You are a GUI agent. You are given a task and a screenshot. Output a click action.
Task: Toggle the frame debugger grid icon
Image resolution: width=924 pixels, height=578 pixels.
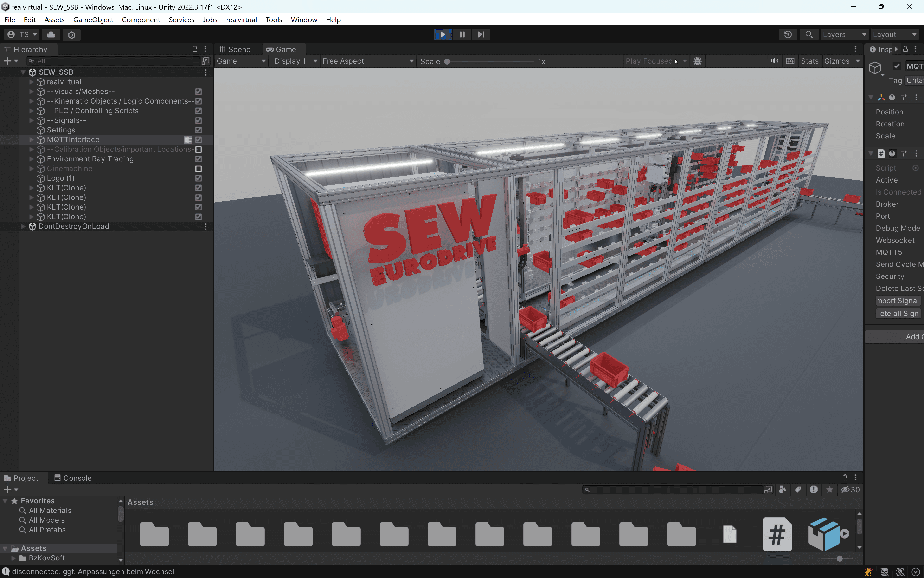pos(790,61)
